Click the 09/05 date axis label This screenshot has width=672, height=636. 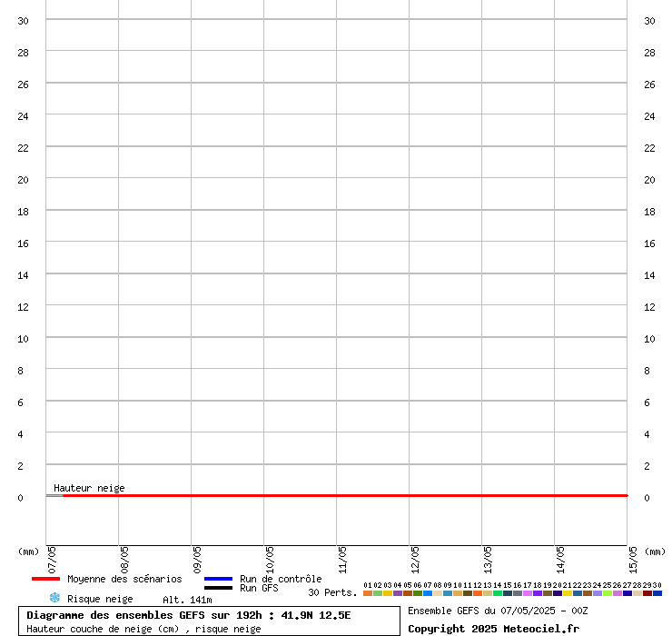pos(197,560)
